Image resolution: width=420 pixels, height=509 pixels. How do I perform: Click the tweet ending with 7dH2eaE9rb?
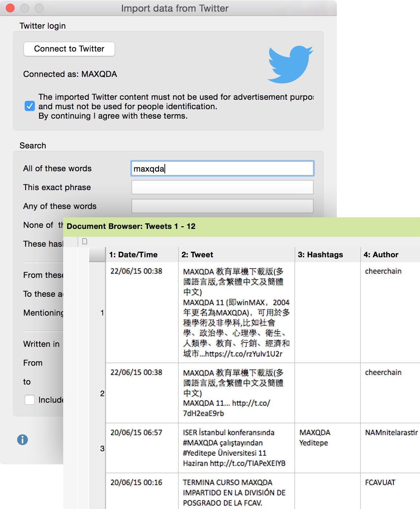pos(236,393)
